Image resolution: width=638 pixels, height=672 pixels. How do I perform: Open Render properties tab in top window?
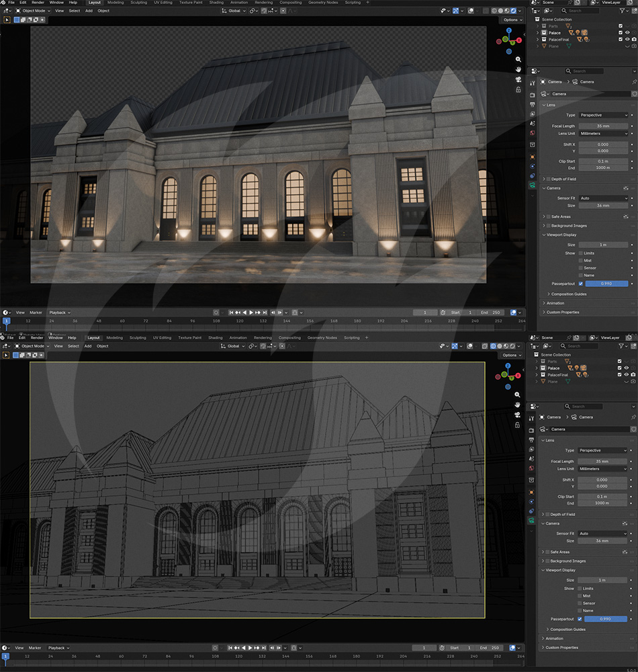[533, 95]
